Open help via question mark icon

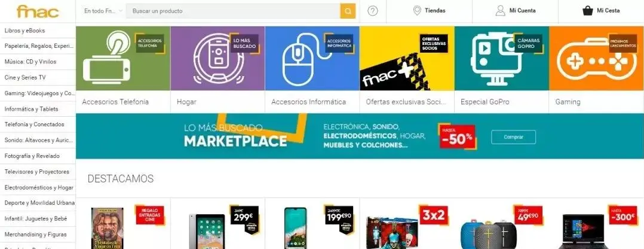[373, 11]
